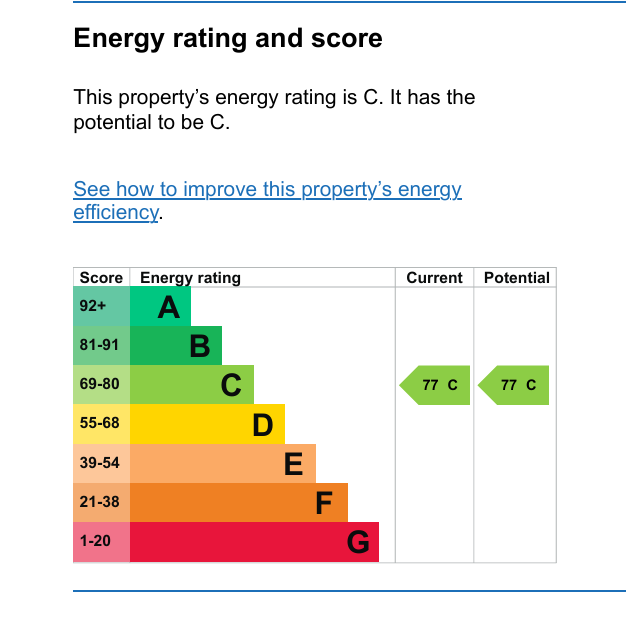The image size is (626, 632).
Task: Click the Potential column header
Action: (x=517, y=278)
